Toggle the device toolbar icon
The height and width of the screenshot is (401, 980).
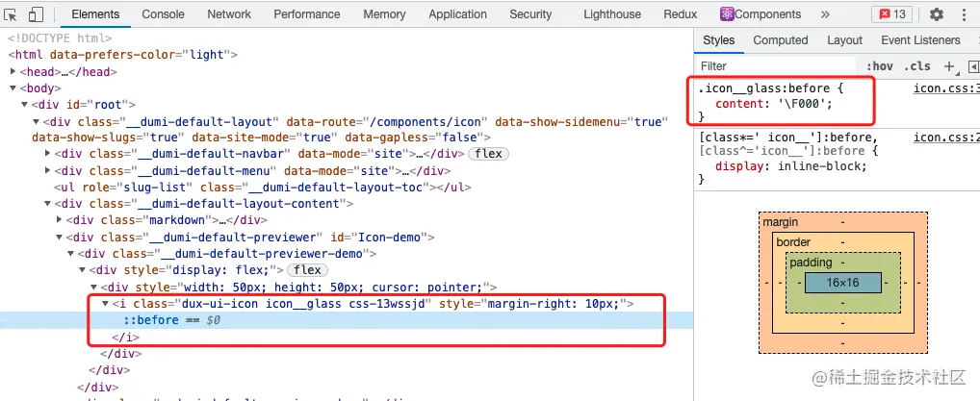pyautogui.click(x=36, y=14)
